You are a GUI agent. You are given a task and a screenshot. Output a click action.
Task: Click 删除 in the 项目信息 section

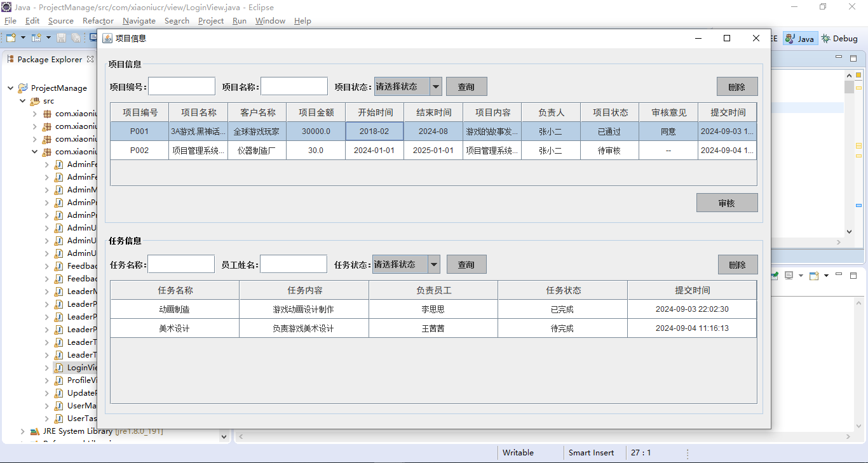tap(737, 86)
